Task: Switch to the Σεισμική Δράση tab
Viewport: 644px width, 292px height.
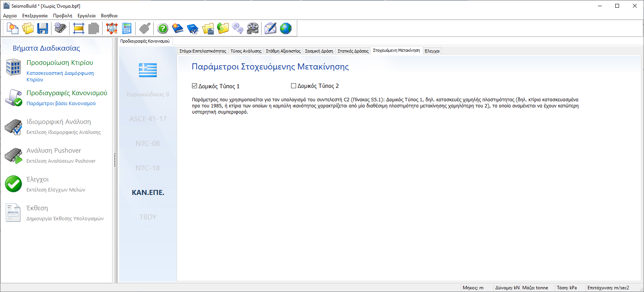Action: [x=319, y=51]
